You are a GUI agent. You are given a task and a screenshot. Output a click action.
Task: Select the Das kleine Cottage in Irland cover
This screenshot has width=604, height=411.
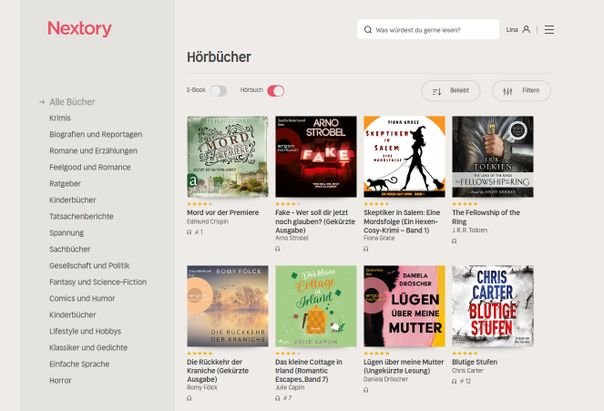(x=316, y=306)
